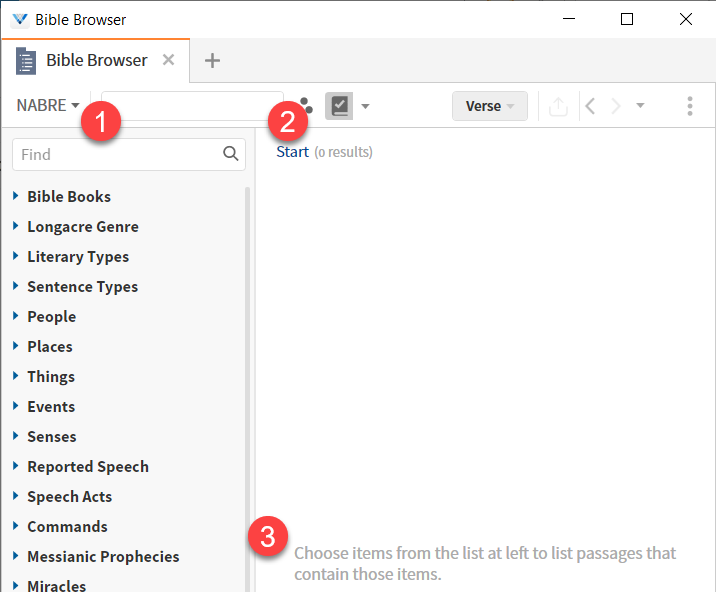Maximize the Bible Browser window
This screenshot has width=716, height=592.
(627, 19)
